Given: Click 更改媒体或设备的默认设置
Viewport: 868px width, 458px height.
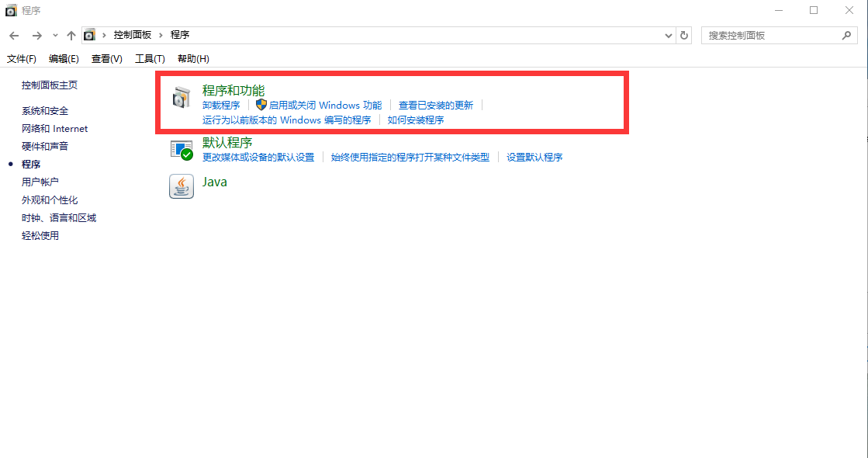Looking at the screenshot, I should click(x=258, y=158).
